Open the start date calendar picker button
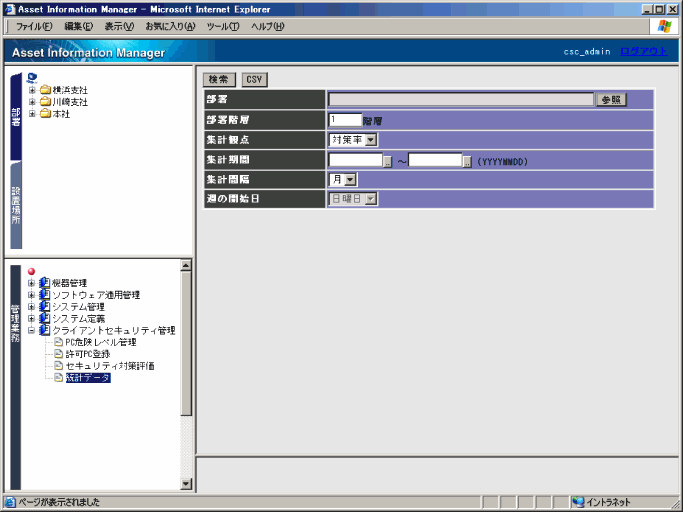The height and width of the screenshot is (512, 683). click(388, 160)
